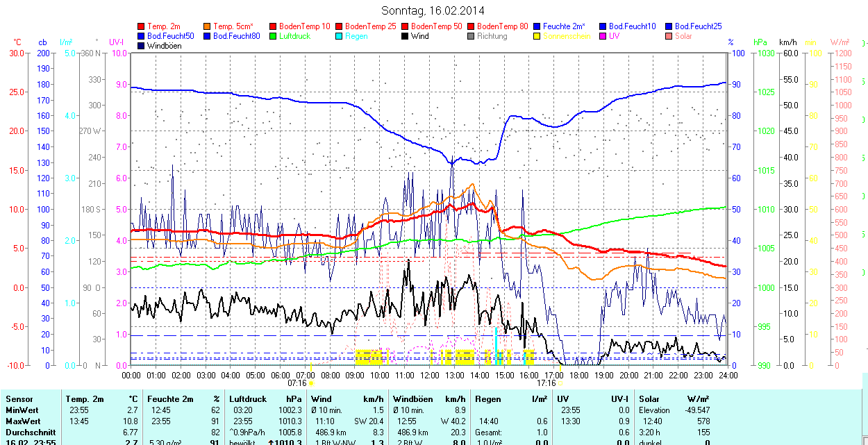Image resolution: width=868 pixels, height=445 pixels.
Task: Select the cyan Regen legend square
Action: 339,36
